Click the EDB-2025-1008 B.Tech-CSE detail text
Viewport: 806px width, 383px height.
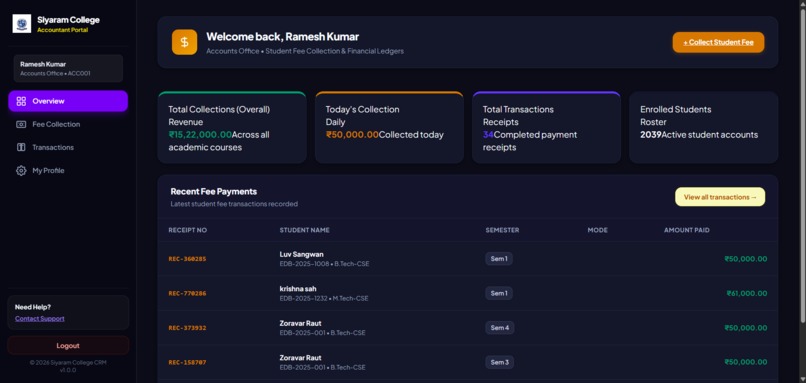[324, 264]
